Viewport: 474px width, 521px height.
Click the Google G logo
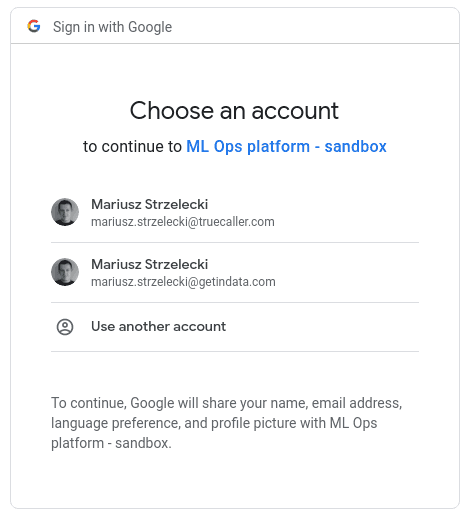34,26
